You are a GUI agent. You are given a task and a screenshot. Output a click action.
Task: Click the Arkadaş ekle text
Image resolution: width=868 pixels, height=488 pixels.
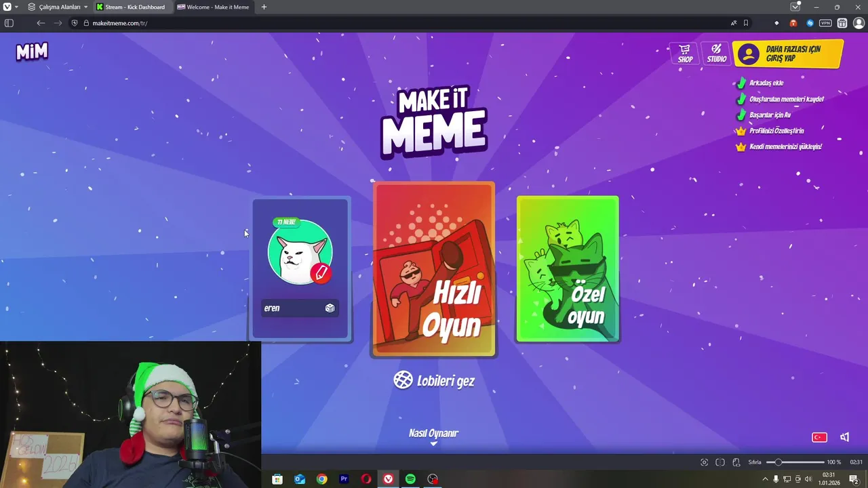pos(766,83)
